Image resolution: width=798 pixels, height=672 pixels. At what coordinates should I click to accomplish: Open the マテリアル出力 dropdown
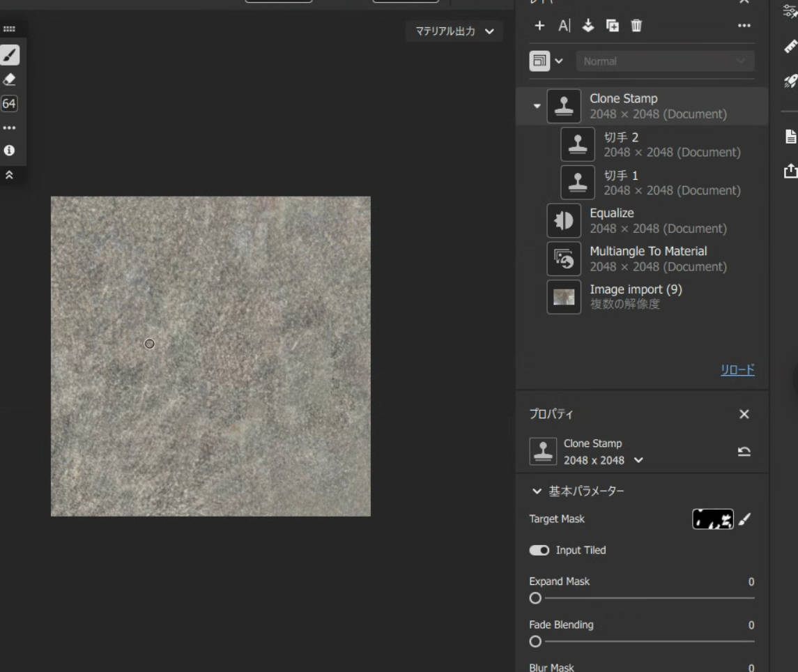(x=454, y=31)
